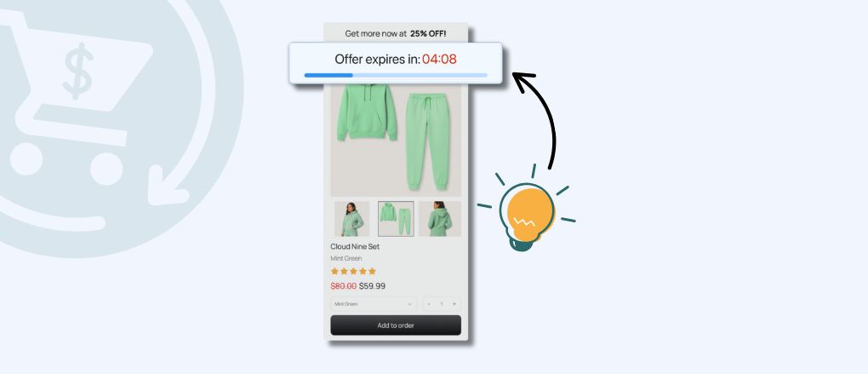Select the woman front-view thumbnail
The image size is (868, 374).
pyautogui.click(x=352, y=219)
